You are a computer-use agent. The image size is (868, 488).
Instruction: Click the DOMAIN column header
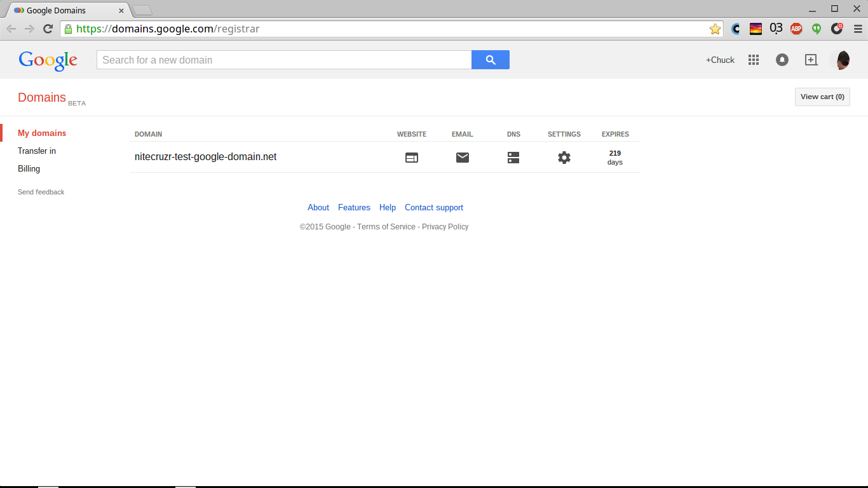click(x=148, y=134)
